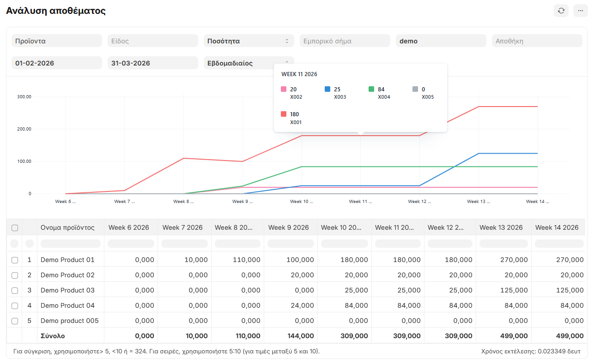Edit the start date 01-02-2026
Screen dimensions: 600x364
(56, 63)
